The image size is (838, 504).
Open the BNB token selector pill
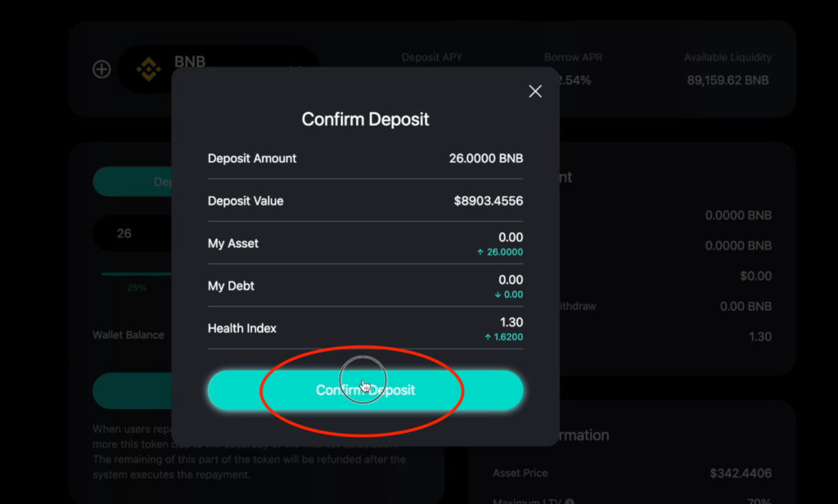218,70
